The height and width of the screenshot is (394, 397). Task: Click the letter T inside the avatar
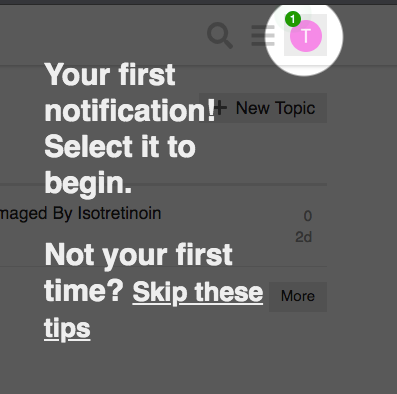pyautogui.click(x=306, y=36)
